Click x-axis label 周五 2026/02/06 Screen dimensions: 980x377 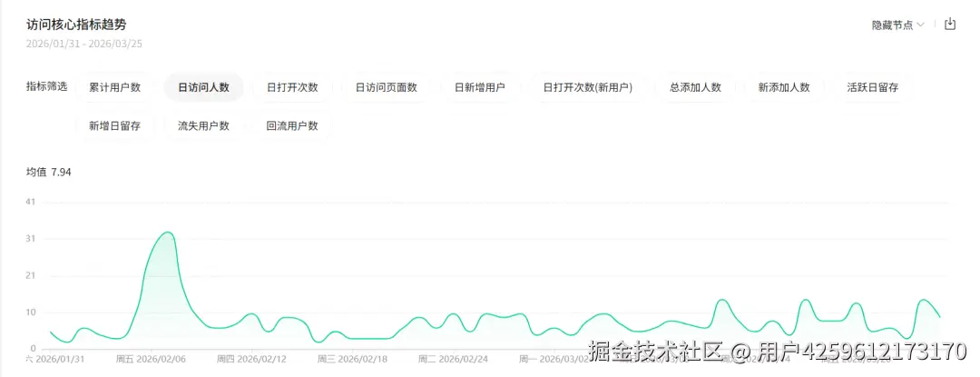click(149, 360)
